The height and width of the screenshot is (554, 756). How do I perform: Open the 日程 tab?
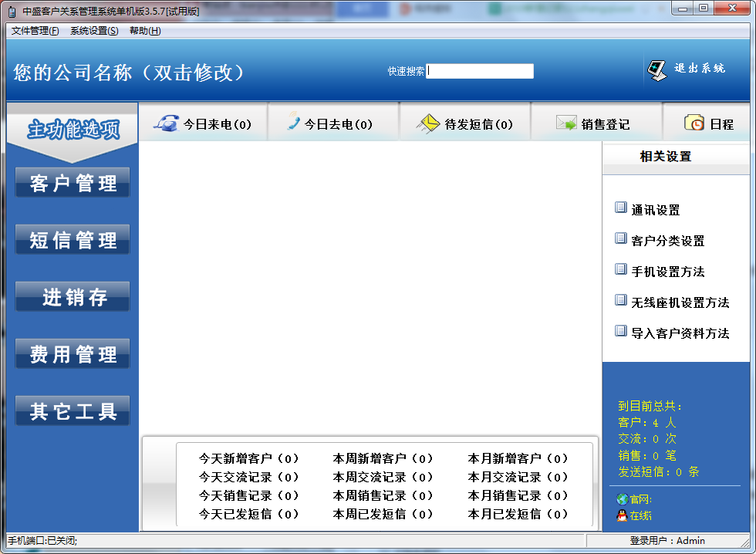pyautogui.click(x=707, y=123)
